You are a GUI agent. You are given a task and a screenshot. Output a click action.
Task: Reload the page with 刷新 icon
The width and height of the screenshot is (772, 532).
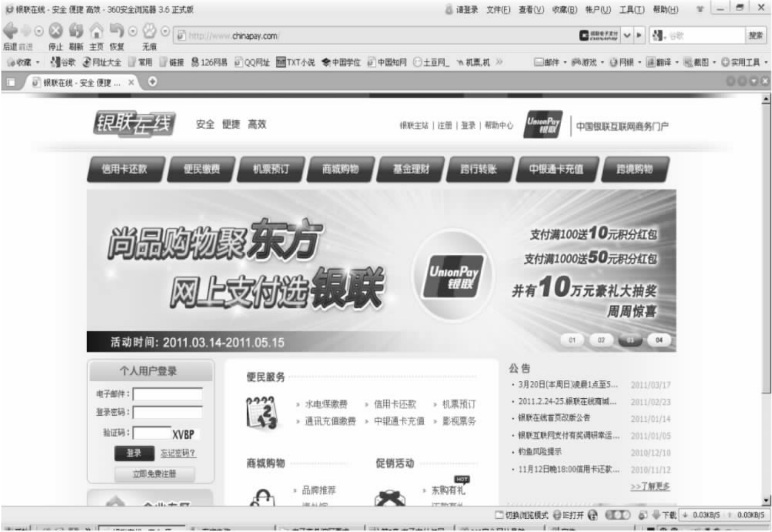click(x=76, y=31)
